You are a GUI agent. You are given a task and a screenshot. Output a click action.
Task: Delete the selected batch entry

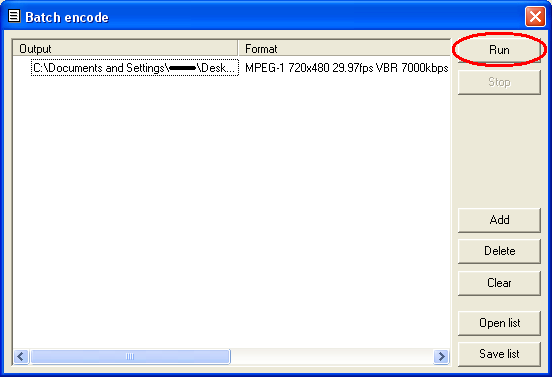pos(499,251)
